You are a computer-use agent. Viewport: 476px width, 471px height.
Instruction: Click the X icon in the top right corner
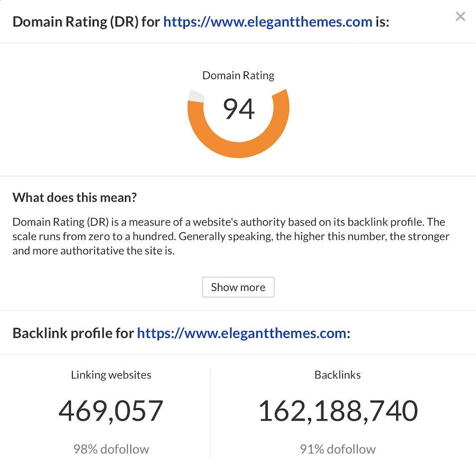460,16
